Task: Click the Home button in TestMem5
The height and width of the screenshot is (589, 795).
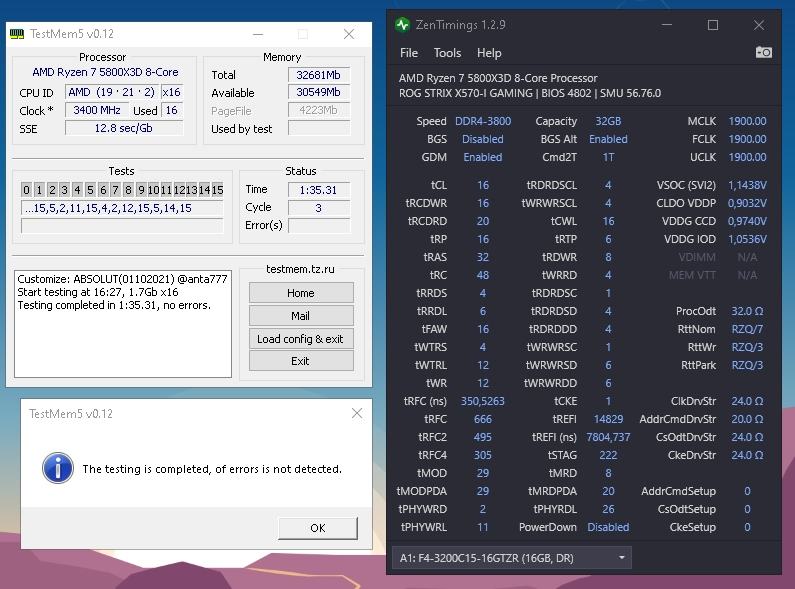Action: coord(301,293)
